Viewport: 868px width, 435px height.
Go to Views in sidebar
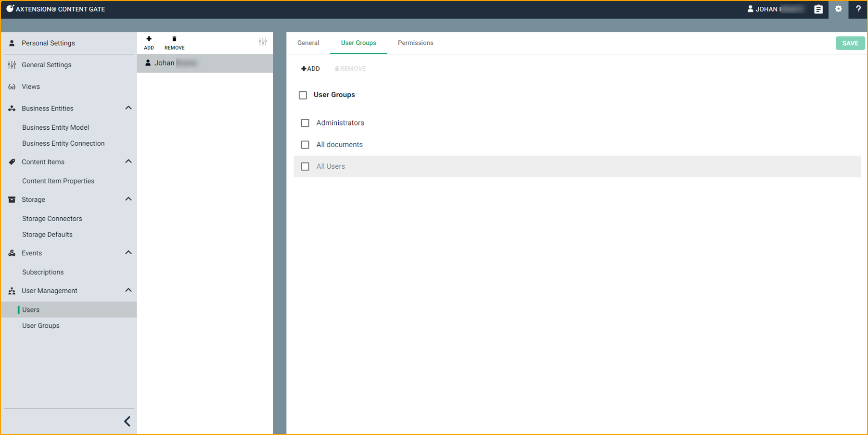31,87
